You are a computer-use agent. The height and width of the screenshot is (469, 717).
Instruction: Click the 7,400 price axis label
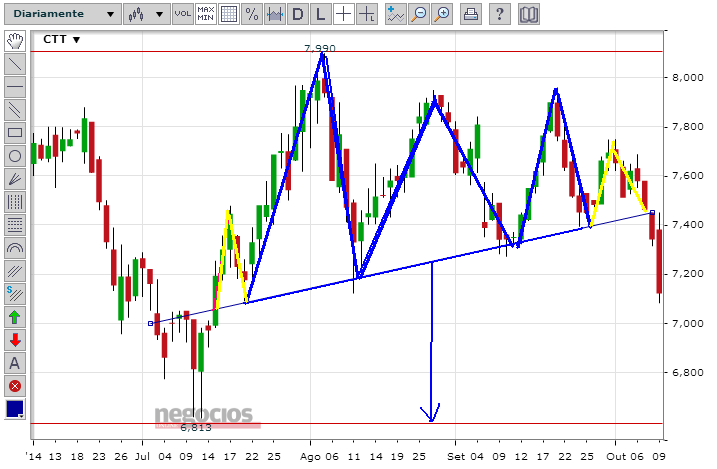pyautogui.click(x=687, y=225)
